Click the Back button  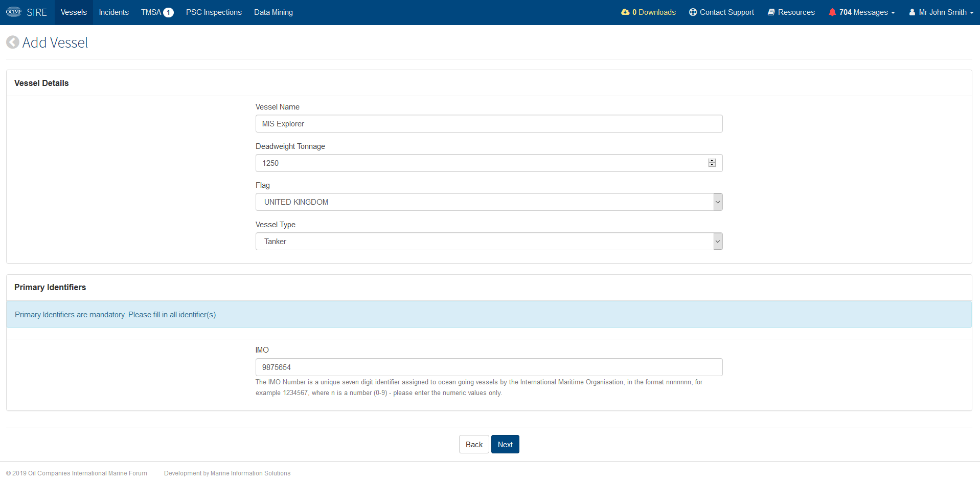click(x=474, y=444)
